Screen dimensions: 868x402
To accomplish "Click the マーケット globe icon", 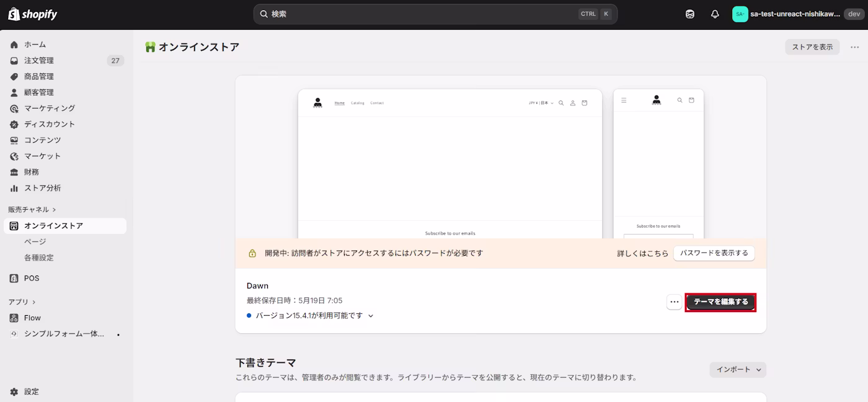I will point(14,156).
